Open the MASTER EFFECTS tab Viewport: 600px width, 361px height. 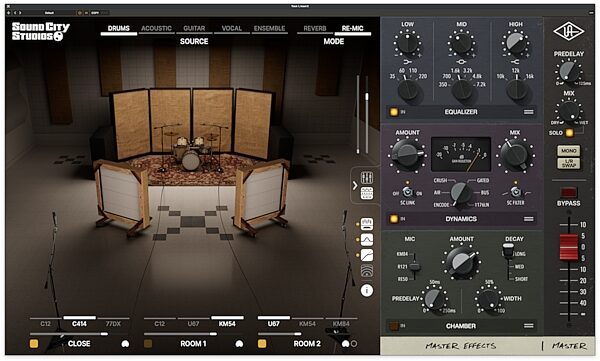(460, 346)
